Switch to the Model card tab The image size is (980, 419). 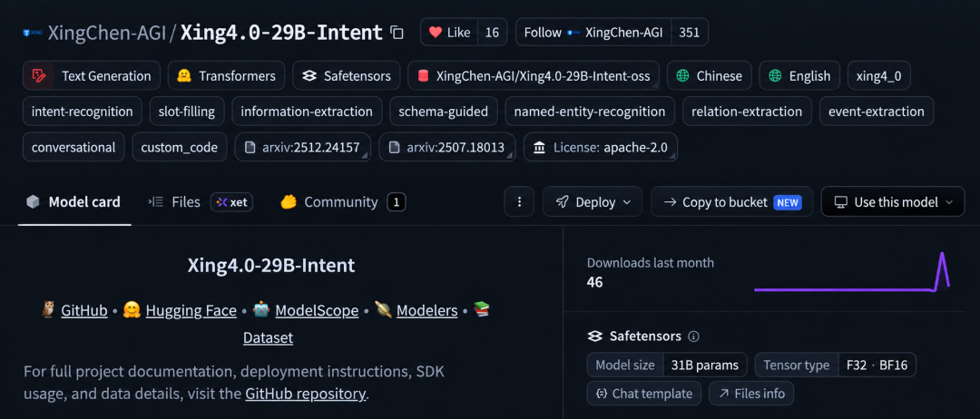click(x=73, y=202)
